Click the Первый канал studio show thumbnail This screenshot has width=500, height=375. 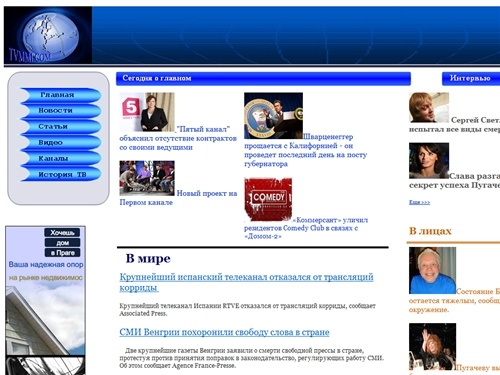[x=147, y=178]
